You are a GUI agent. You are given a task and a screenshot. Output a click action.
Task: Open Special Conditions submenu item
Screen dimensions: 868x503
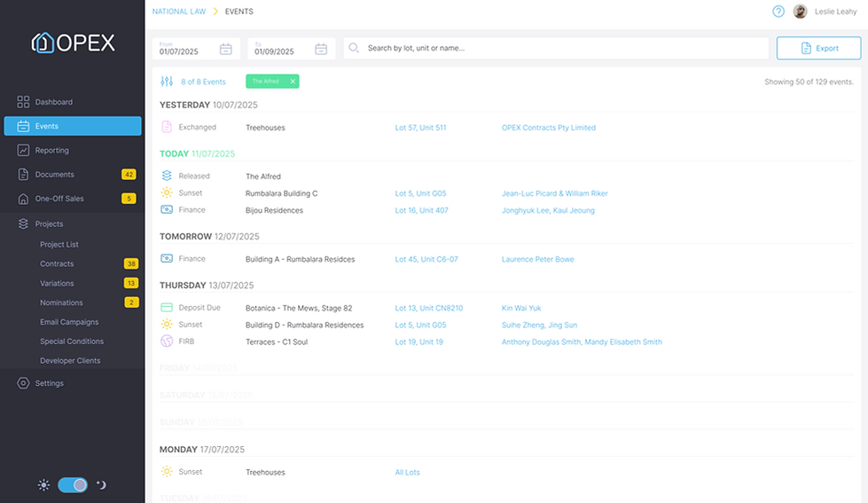tap(72, 342)
